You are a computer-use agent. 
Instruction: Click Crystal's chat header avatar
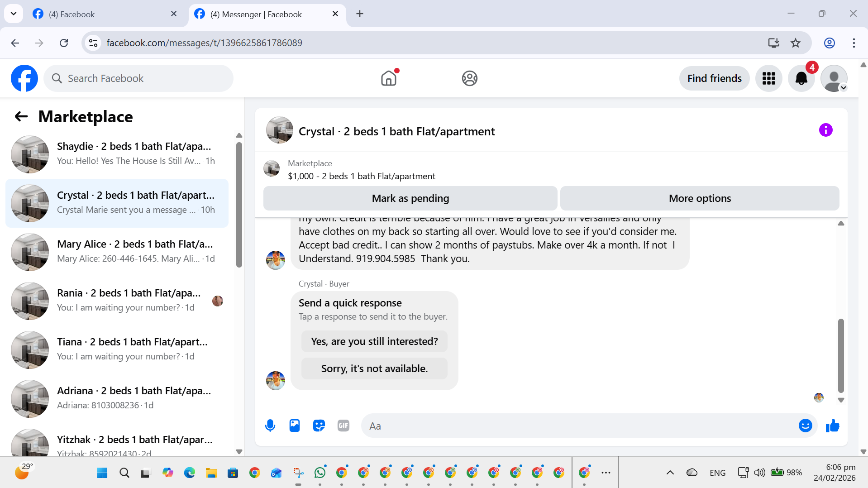[x=280, y=130]
